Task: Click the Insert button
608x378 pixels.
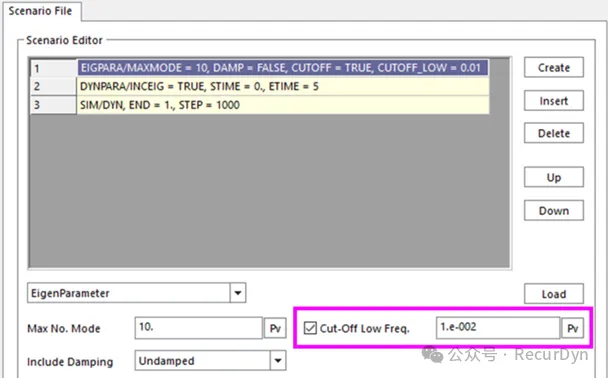Action: coord(554,101)
